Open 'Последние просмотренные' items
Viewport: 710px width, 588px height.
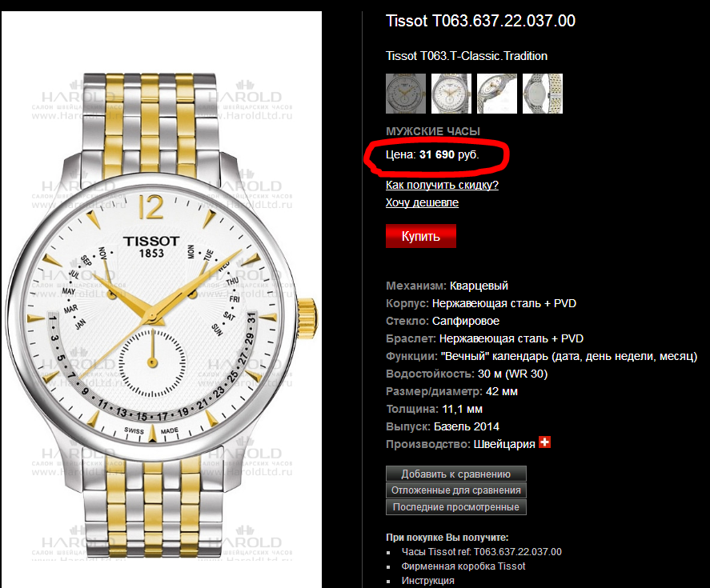(456, 507)
